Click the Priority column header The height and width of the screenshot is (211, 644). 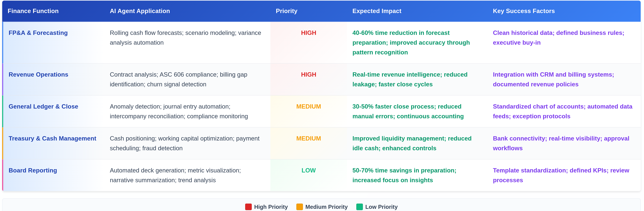pyautogui.click(x=286, y=11)
